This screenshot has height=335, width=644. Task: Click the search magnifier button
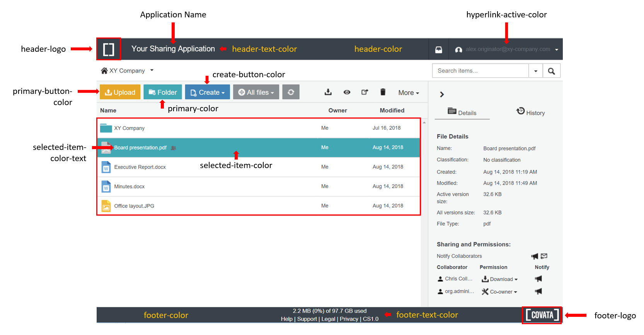552,71
